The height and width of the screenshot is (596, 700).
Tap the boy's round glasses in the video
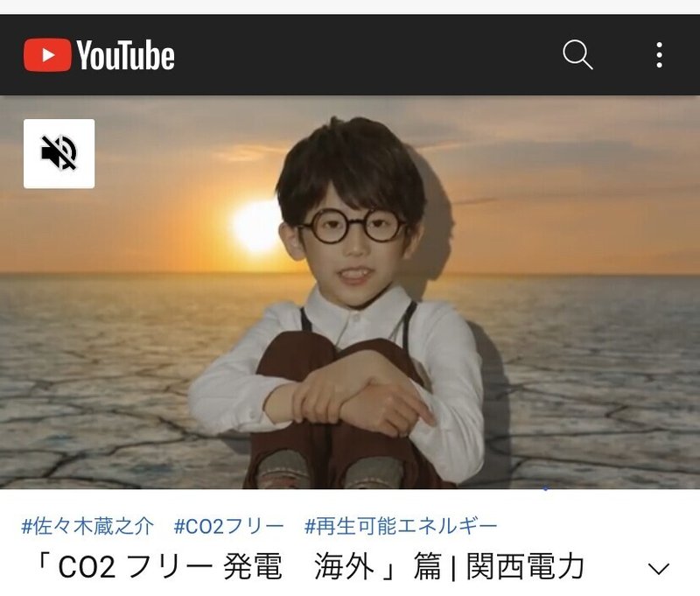tap(353, 226)
